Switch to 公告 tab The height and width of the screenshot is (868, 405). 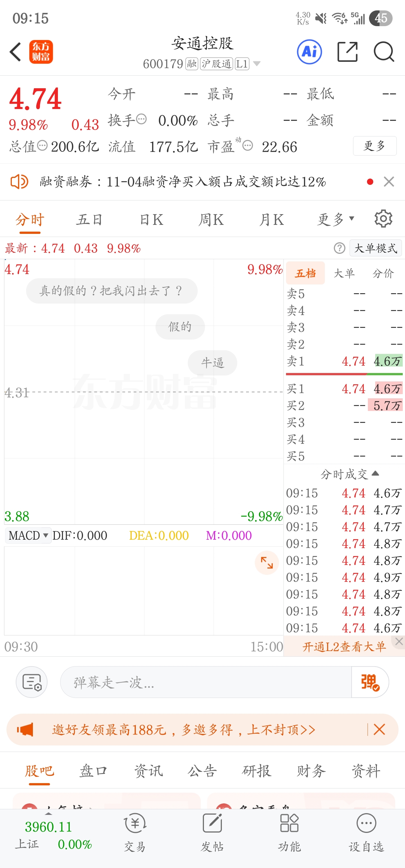coord(202,771)
